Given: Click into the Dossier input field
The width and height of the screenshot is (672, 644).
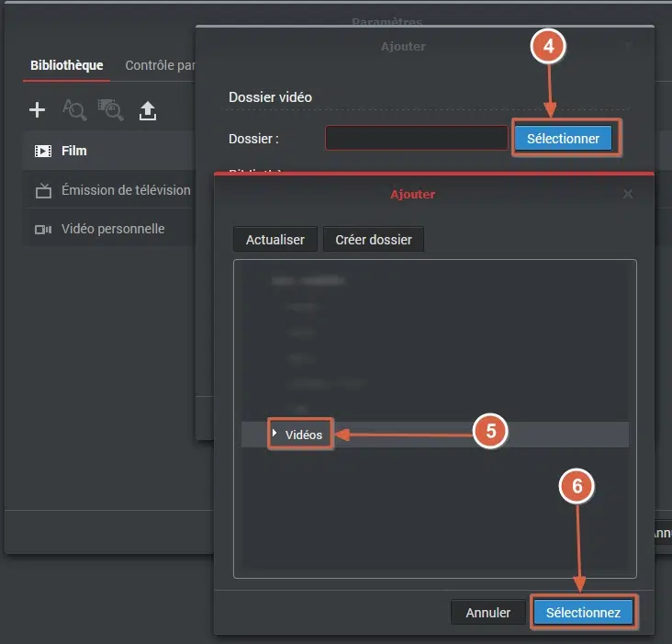Looking at the screenshot, I should tap(416, 139).
